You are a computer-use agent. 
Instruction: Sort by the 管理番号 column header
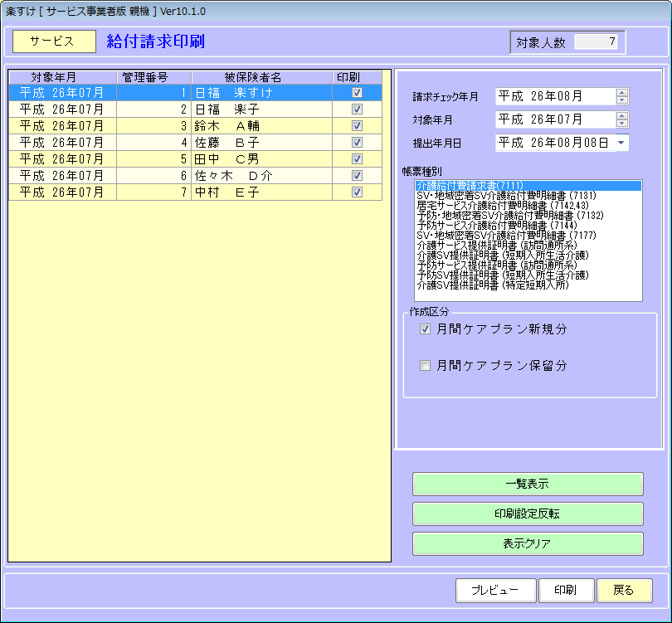[x=153, y=77]
